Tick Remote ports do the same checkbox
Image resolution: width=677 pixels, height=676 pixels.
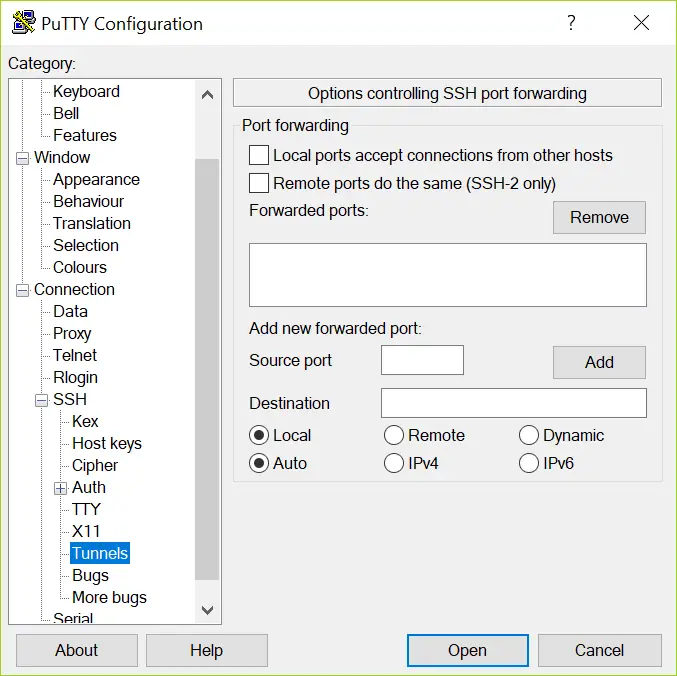click(259, 183)
